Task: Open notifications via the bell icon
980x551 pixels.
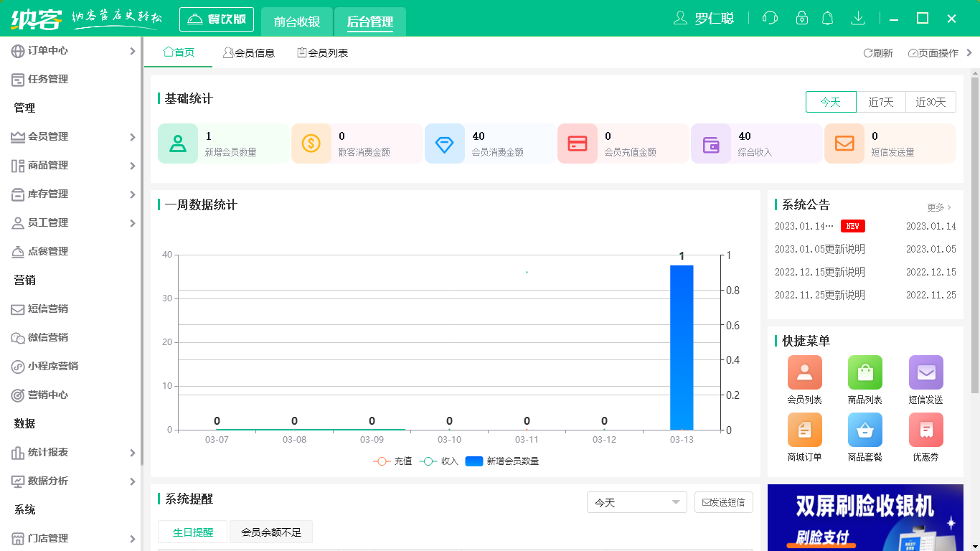Action: pos(828,17)
